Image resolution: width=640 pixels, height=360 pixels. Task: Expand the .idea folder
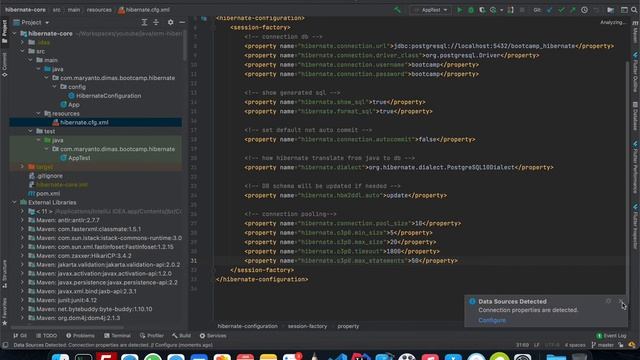22,42
